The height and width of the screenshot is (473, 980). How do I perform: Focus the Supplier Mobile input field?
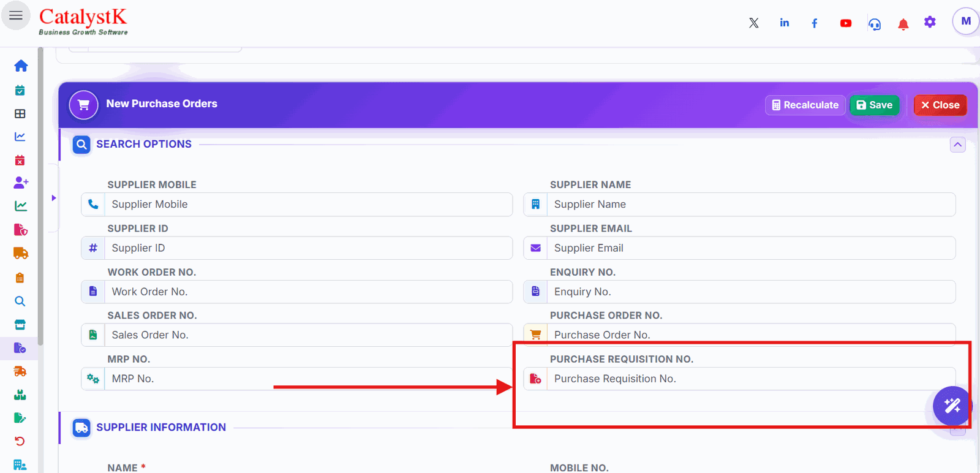click(x=308, y=205)
